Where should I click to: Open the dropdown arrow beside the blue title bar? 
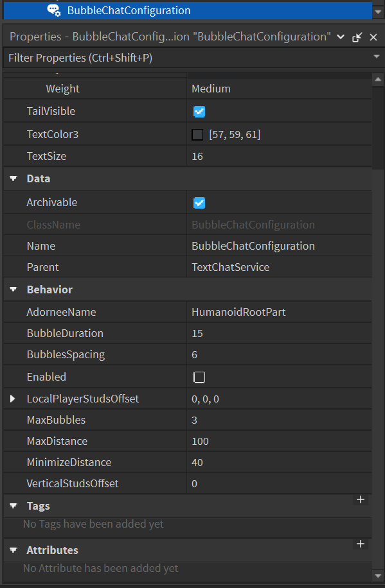point(378,10)
